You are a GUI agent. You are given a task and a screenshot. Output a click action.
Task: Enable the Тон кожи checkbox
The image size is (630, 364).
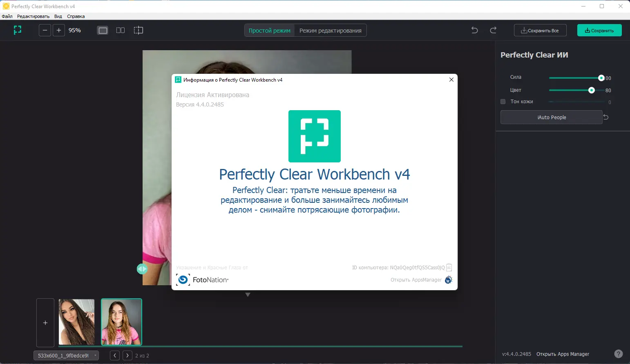(503, 102)
